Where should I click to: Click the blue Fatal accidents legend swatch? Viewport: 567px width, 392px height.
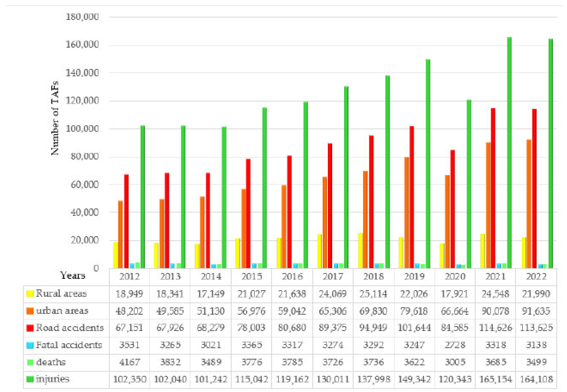[x=30, y=345]
